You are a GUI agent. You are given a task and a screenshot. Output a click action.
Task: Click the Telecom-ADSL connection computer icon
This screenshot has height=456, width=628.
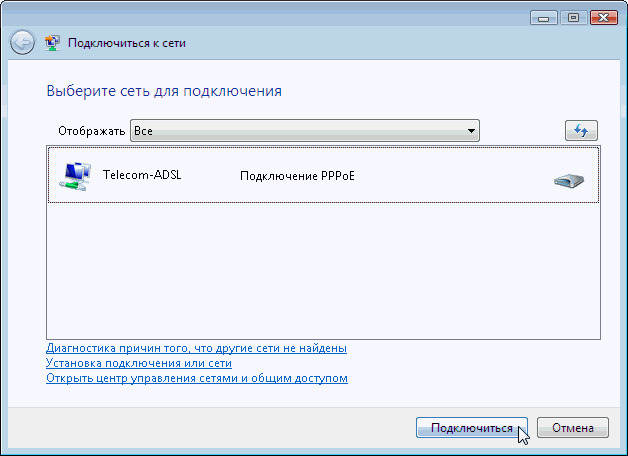tap(75, 176)
